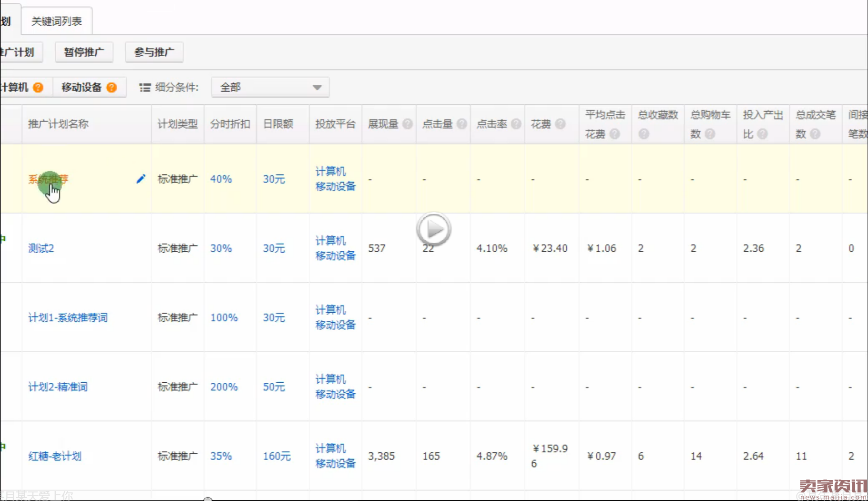Click help icon for 总购物车数 header
This screenshot has height=501, width=868.
710,134
